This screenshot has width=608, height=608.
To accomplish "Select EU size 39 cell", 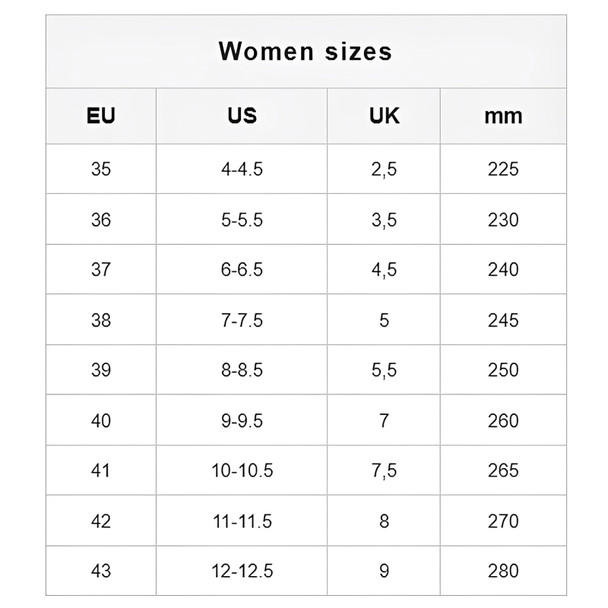I will coord(101,370).
